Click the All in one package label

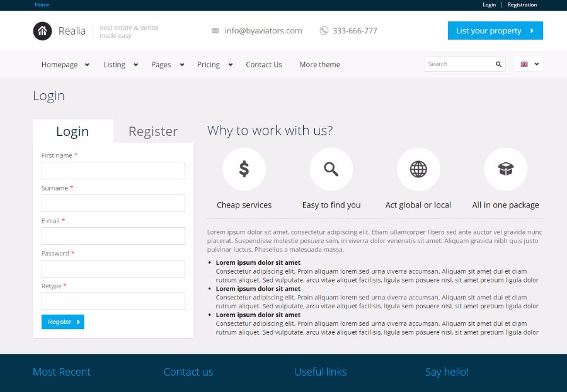505,205
